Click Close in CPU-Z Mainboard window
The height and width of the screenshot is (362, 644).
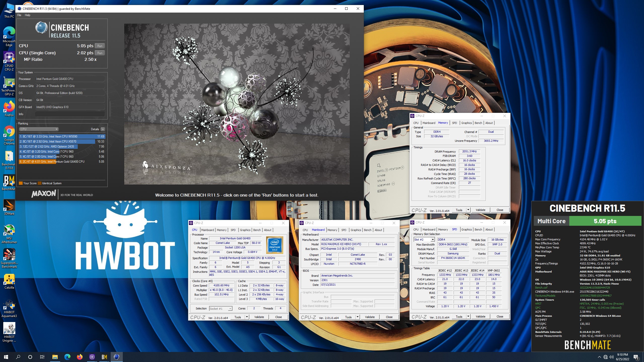[389, 317]
